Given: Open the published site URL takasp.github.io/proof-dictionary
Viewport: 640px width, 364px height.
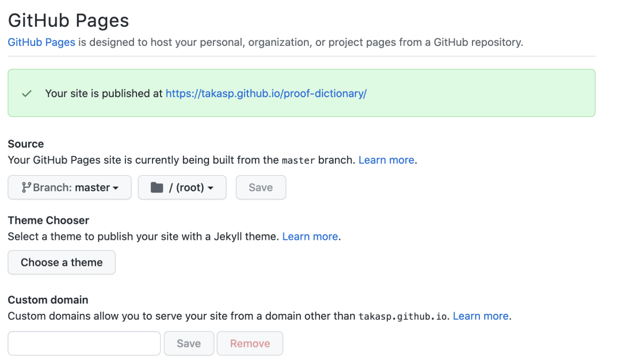Looking at the screenshot, I should point(266,93).
